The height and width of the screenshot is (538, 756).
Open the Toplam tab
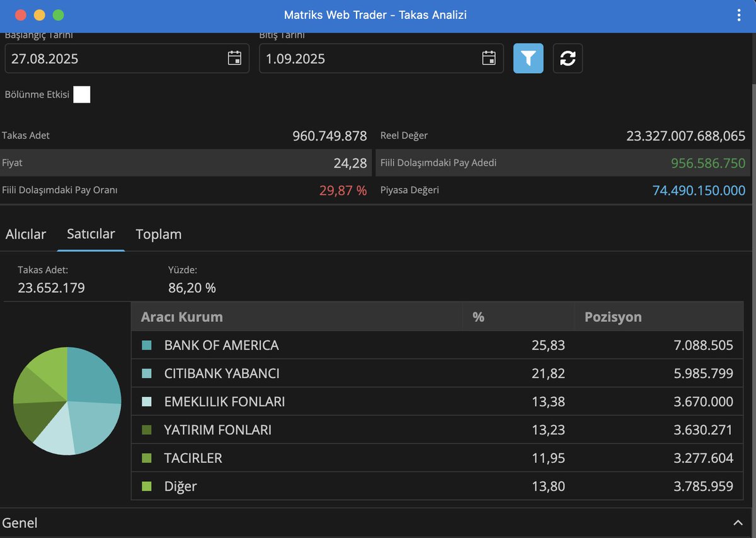click(x=159, y=234)
